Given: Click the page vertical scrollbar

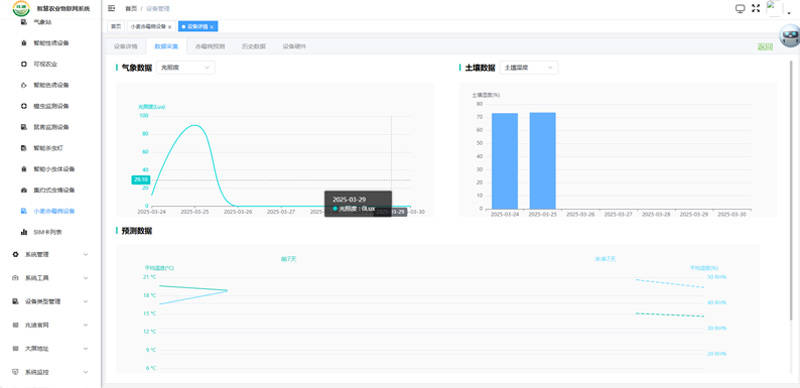Looking at the screenshot, I should [791, 191].
